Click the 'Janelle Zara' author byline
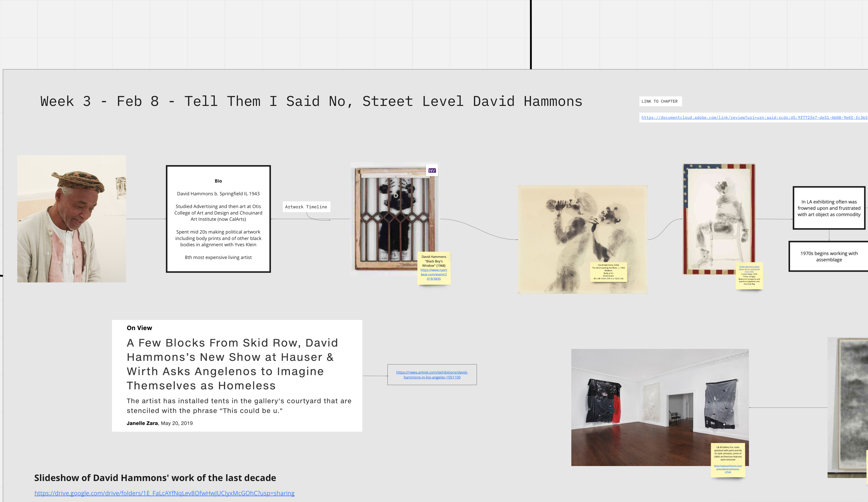Image resolution: width=868 pixels, height=502 pixels. click(x=142, y=423)
